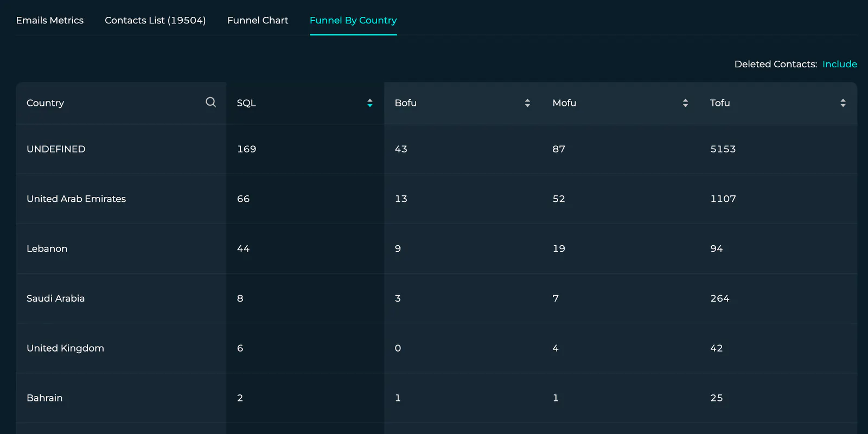
Task: Click Saudi Arabia's Tofu value 264
Action: (720, 298)
